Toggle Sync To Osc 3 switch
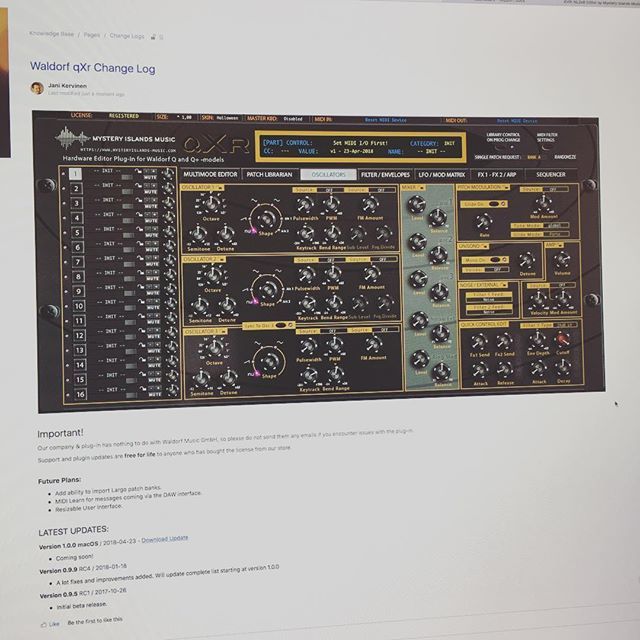The width and height of the screenshot is (640, 640). [280, 325]
